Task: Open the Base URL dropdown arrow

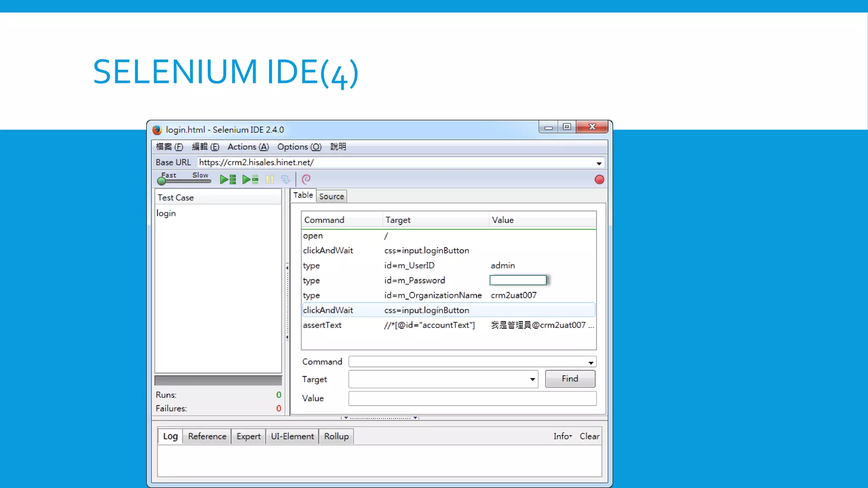Action: pyautogui.click(x=599, y=163)
